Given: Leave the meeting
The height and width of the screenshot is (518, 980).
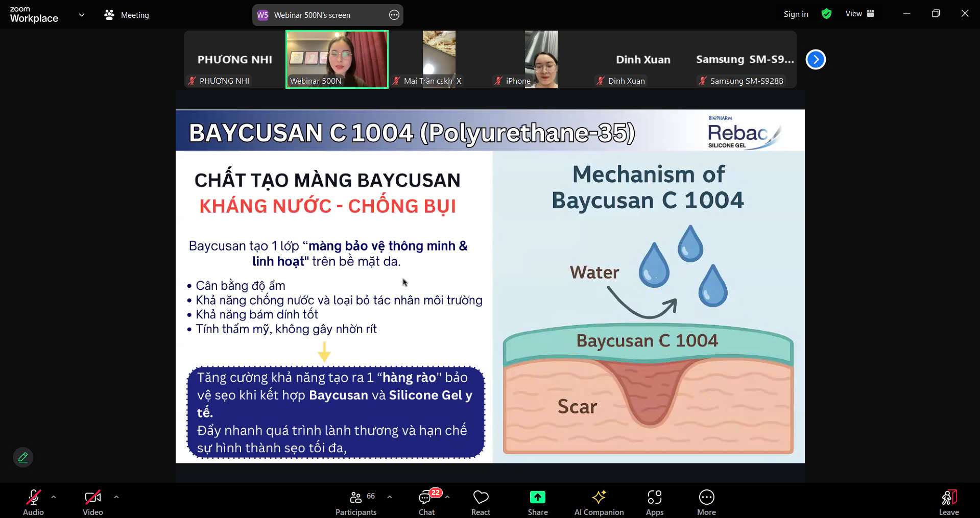Looking at the screenshot, I should coord(949,502).
